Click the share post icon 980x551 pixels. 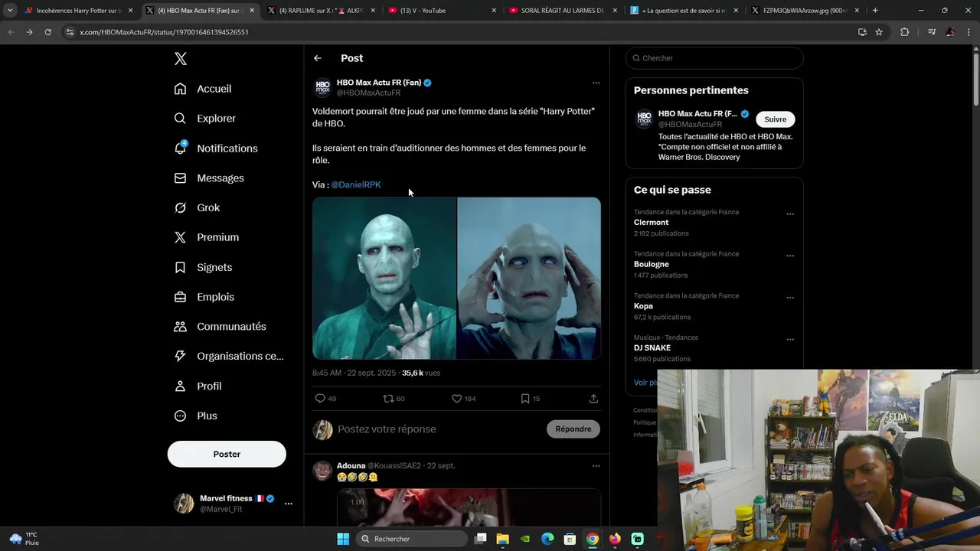[x=593, y=399]
